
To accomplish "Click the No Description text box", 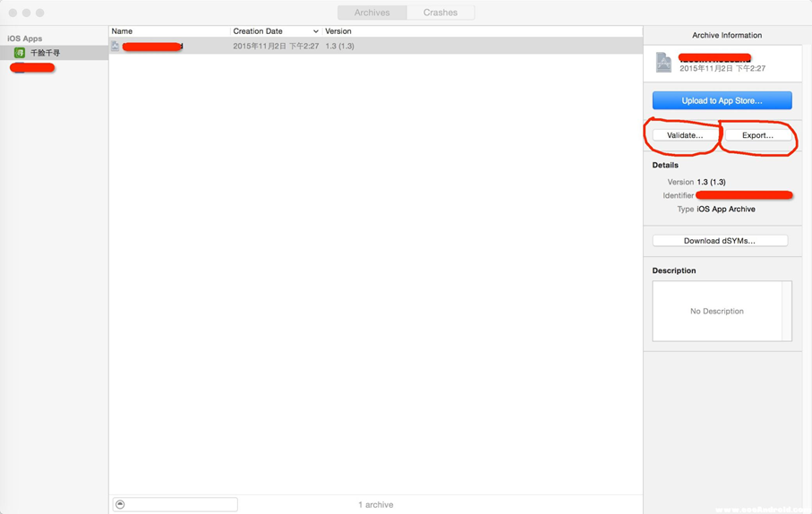I will (x=716, y=311).
